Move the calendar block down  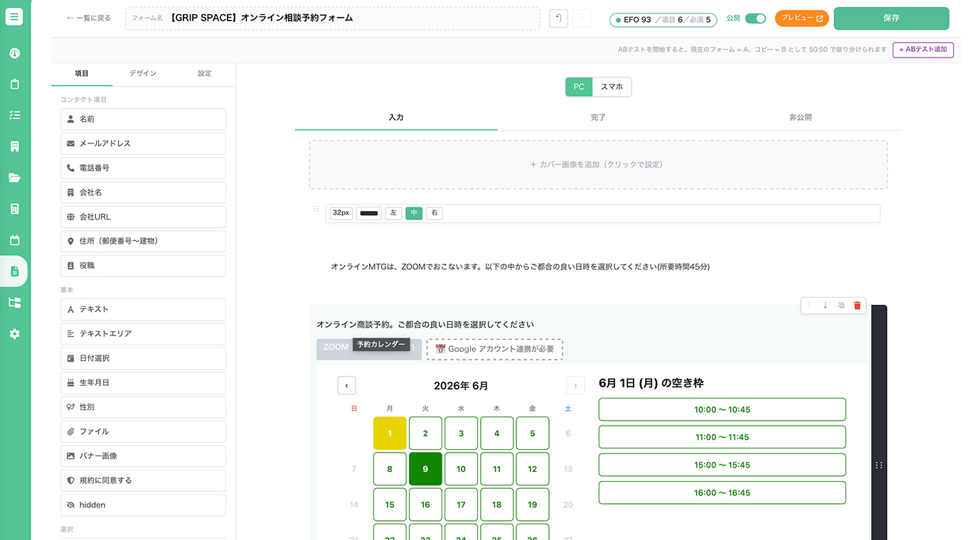[x=825, y=306]
